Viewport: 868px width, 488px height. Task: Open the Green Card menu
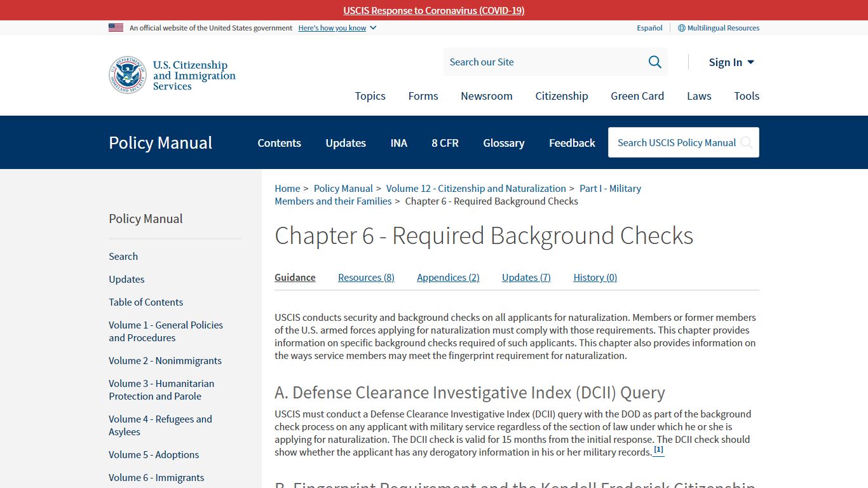pos(637,96)
